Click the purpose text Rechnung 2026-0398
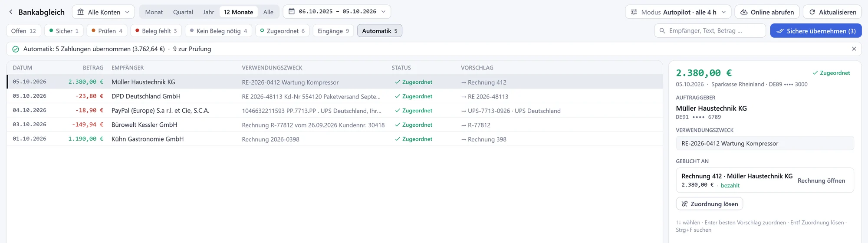The height and width of the screenshot is (243, 868). [x=270, y=139]
